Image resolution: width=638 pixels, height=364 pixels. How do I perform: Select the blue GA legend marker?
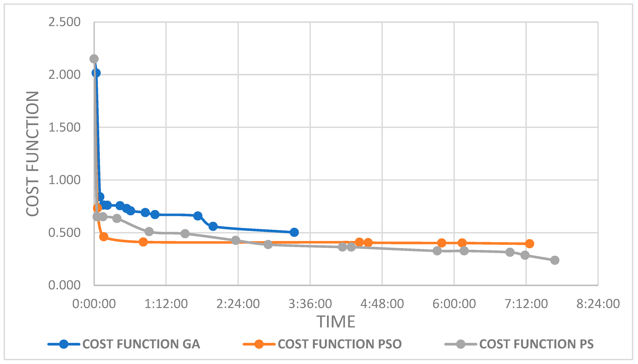pos(64,344)
